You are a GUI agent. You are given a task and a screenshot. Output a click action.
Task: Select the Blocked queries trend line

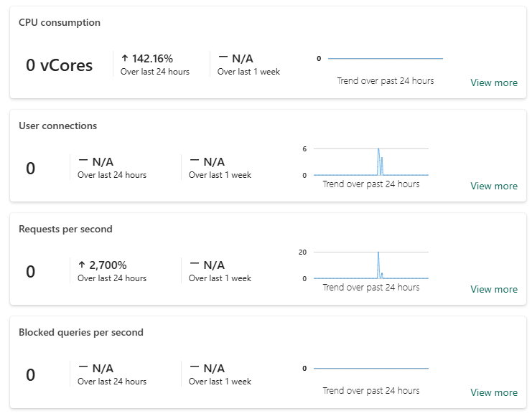[370, 369]
